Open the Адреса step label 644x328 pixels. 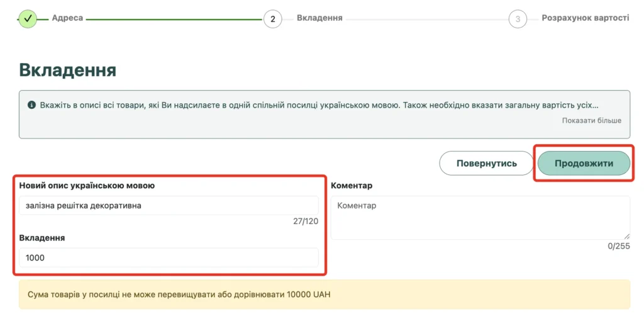point(67,18)
